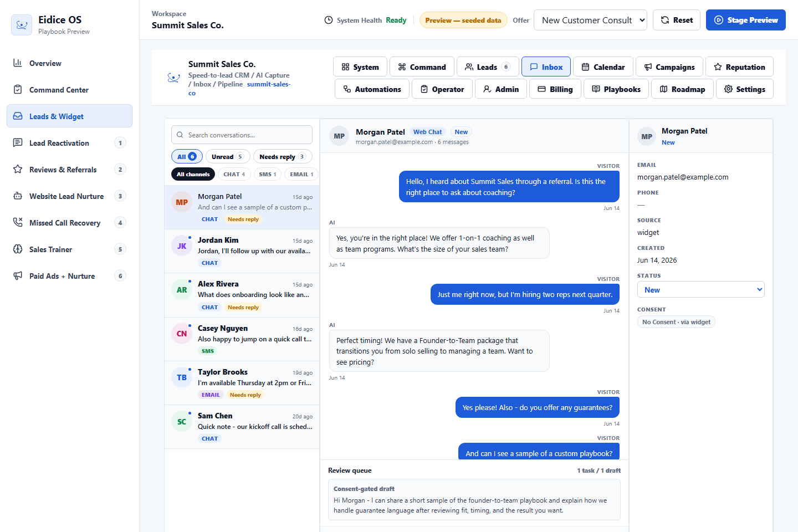Open Jordan Kim's conversation
The image size is (798, 532).
pyautogui.click(x=242, y=251)
